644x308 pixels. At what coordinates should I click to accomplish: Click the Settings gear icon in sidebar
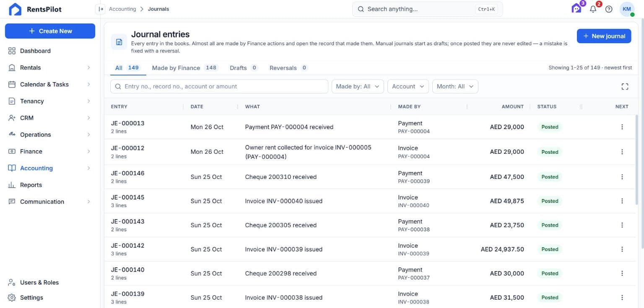(12, 298)
